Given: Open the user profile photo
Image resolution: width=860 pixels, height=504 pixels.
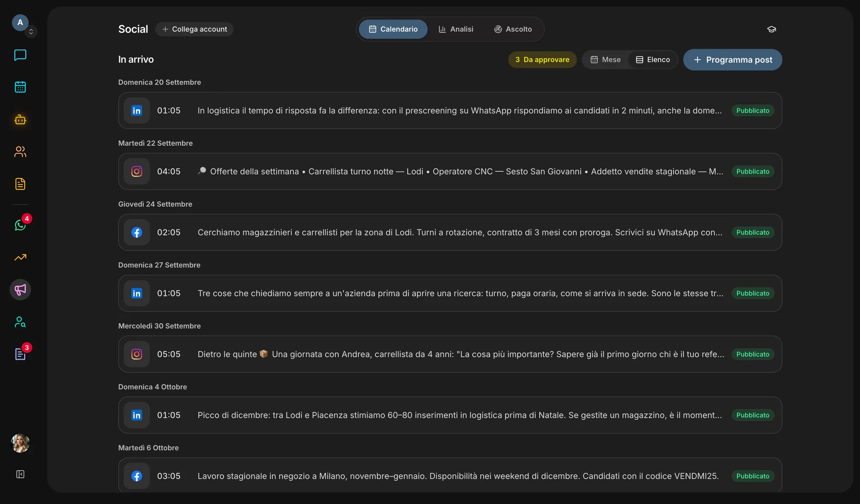Looking at the screenshot, I should pos(20,443).
